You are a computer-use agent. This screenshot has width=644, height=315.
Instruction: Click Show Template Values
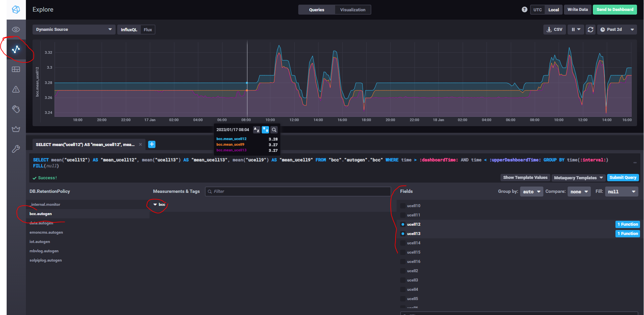pos(525,178)
